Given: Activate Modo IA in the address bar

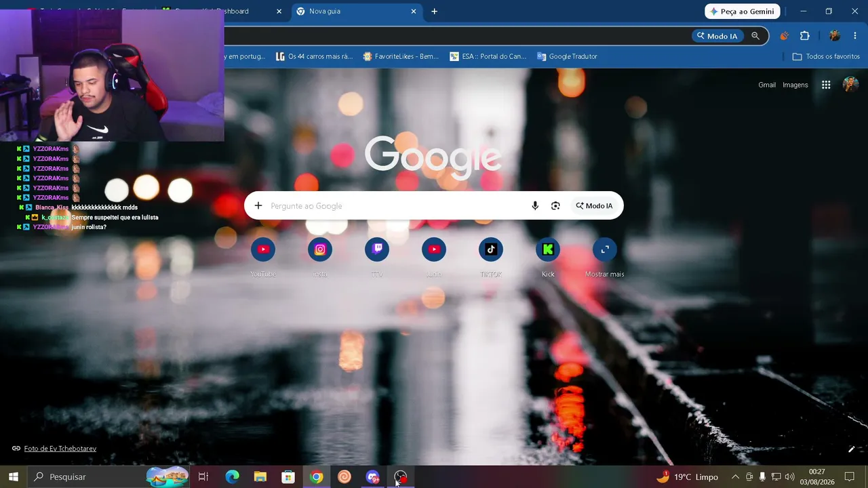Looking at the screenshot, I should click(x=717, y=36).
